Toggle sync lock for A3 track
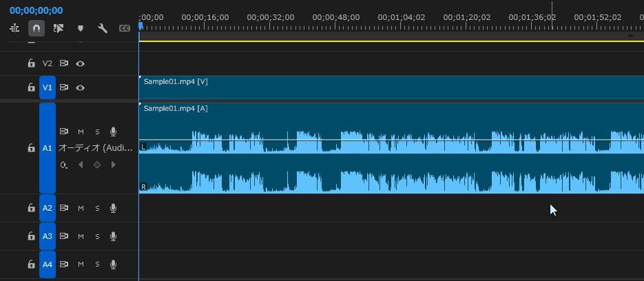Image resolution: width=644 pixels, height=281 pixels. [63, 236]
